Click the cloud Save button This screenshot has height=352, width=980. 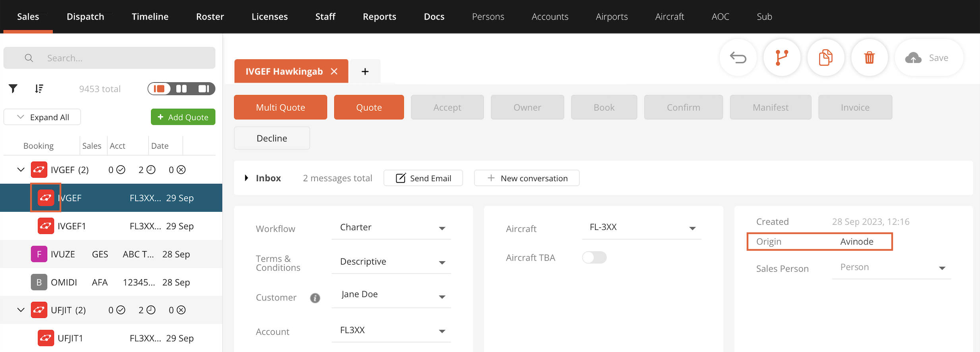pyautogui.click(x=929, y=58)
